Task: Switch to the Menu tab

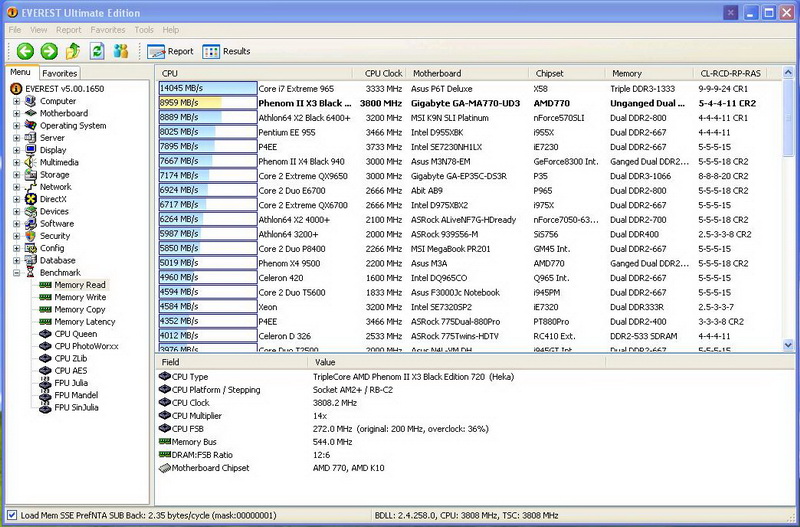Action: pos(20,72)
